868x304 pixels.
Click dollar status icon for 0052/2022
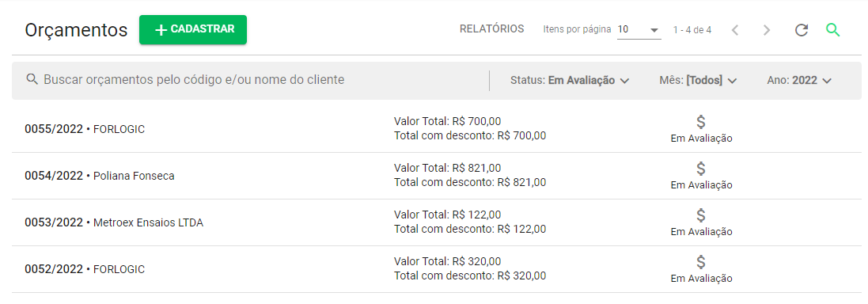701,262
